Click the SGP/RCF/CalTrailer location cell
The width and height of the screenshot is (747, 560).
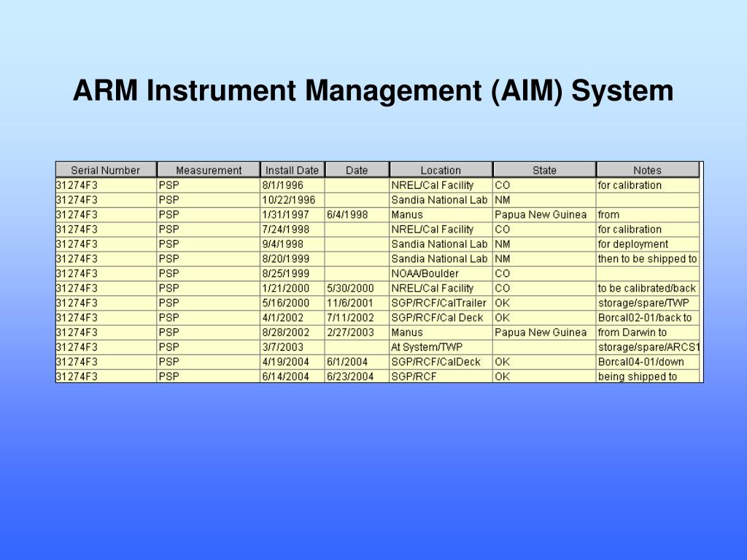441,303
